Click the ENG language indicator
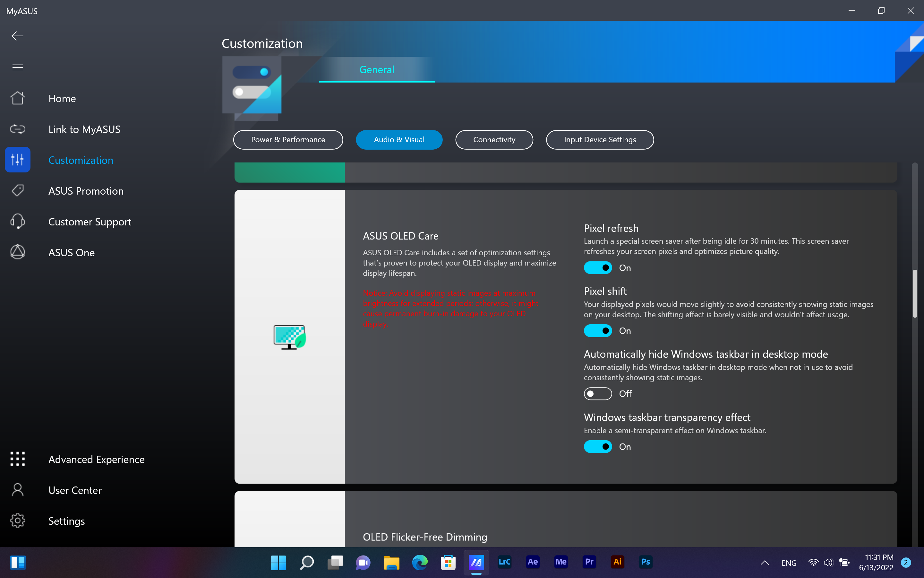 point(789,563)
